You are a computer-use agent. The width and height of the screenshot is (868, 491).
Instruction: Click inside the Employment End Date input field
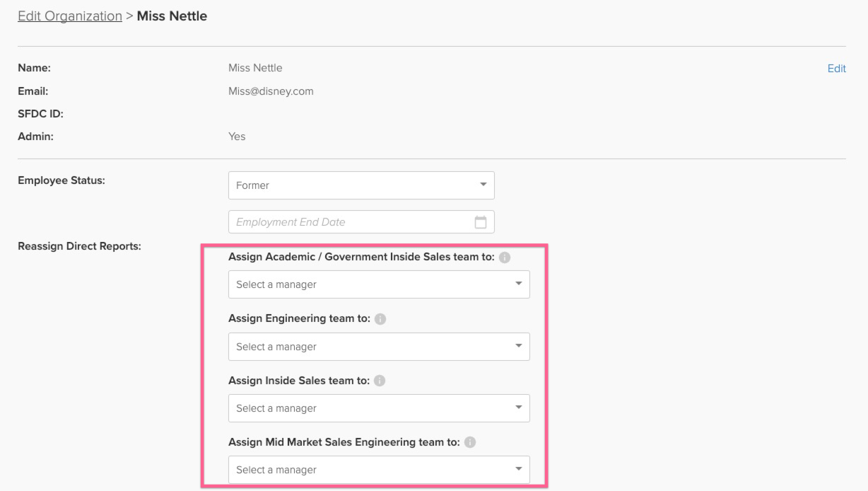pyautogui.click(x=339, y=221)
